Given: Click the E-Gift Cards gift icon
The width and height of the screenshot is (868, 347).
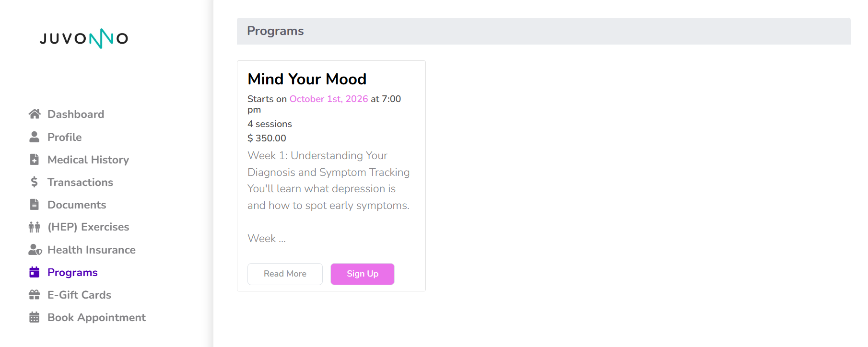Looking at the screenshot, I should (x=35, y=295).
